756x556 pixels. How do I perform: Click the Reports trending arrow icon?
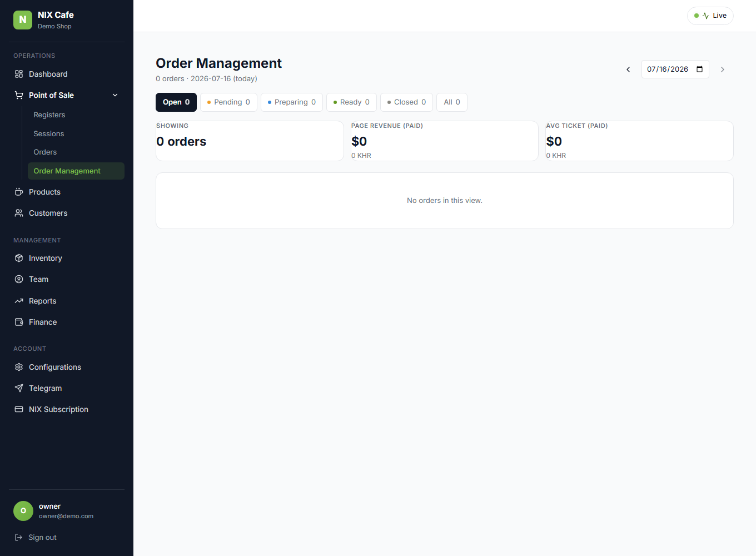19,301
